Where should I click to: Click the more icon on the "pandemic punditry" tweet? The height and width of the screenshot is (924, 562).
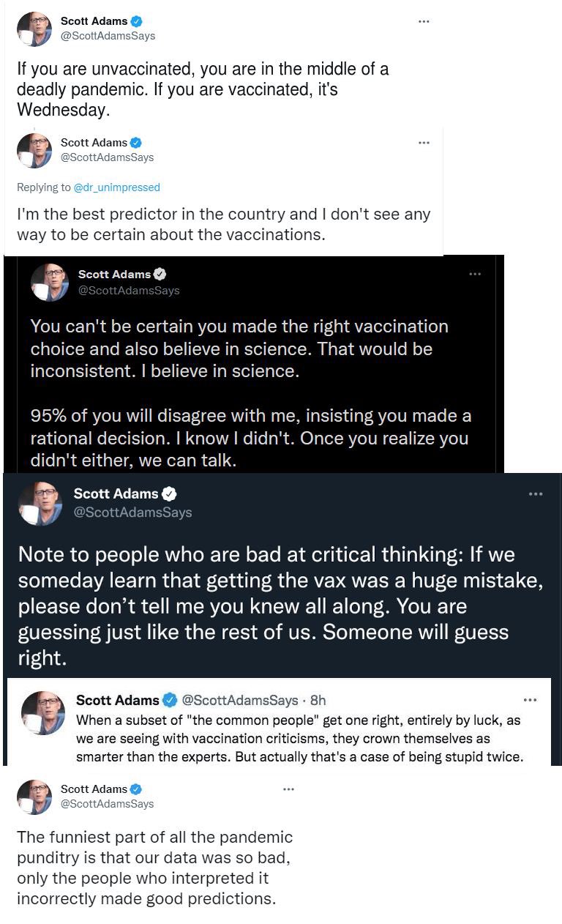[288, 789]
